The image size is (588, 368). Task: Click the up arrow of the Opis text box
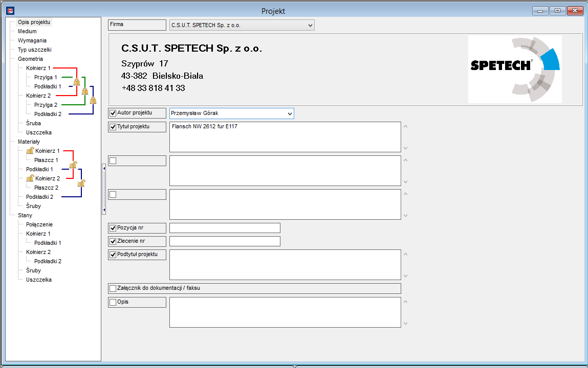click(405, 302)
